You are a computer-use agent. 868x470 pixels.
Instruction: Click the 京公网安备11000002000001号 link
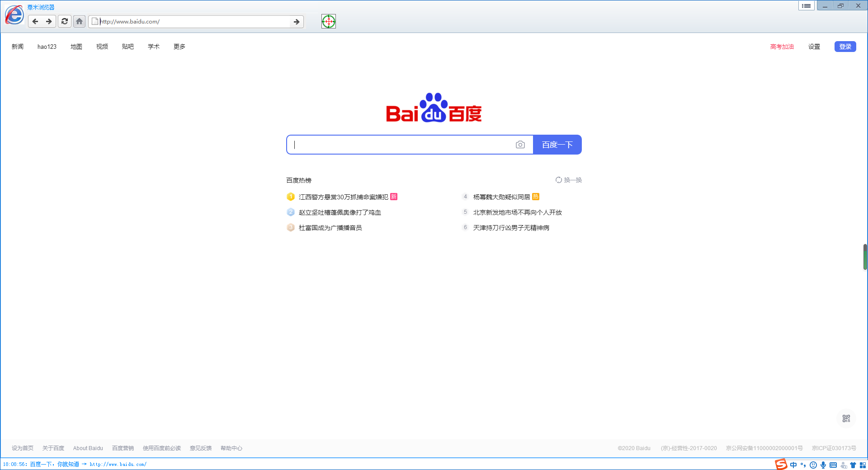(764, 448)
